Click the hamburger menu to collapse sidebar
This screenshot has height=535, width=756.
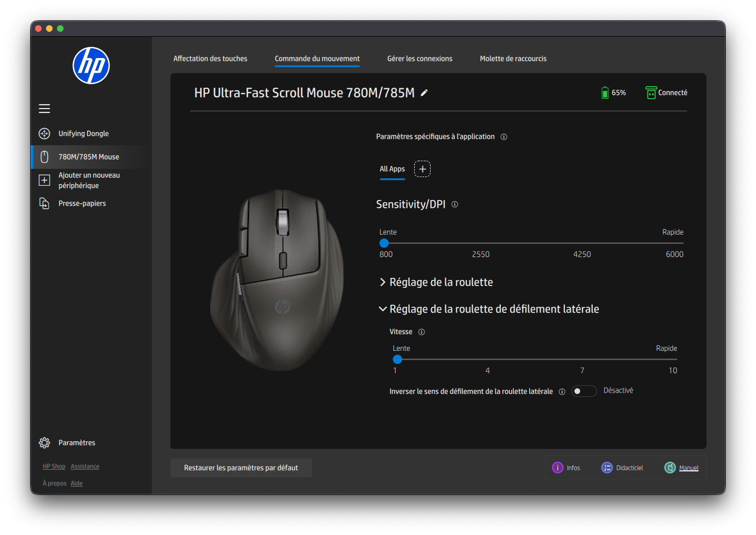pyautogui.click(x=44, y=109)
